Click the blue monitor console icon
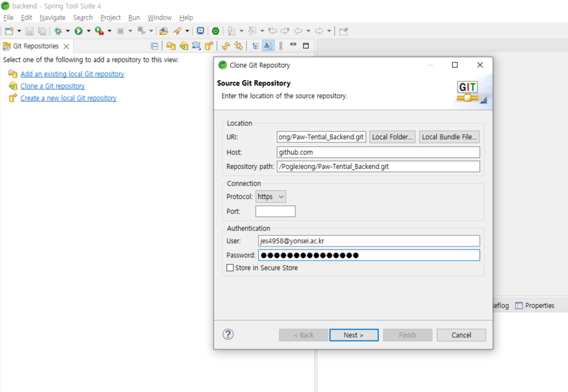The height and width of the screenshot is (392, 568). (x=200, y=31)
